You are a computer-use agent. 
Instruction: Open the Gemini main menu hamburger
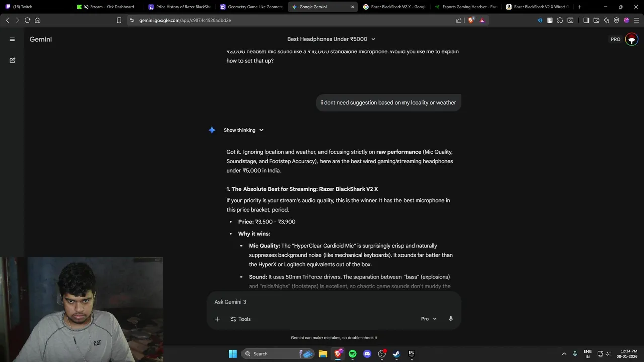[x=12, y=39]
